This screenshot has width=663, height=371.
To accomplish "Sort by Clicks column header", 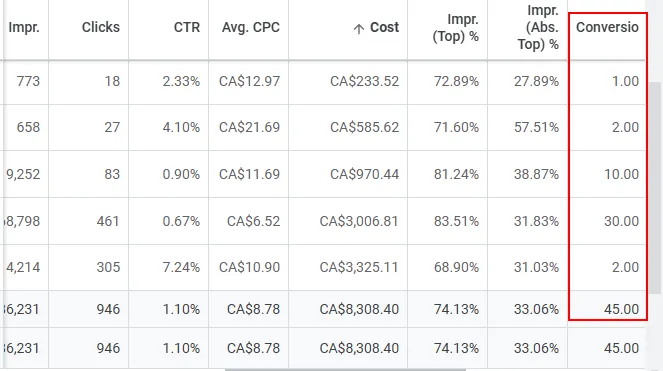I will 101,27.
